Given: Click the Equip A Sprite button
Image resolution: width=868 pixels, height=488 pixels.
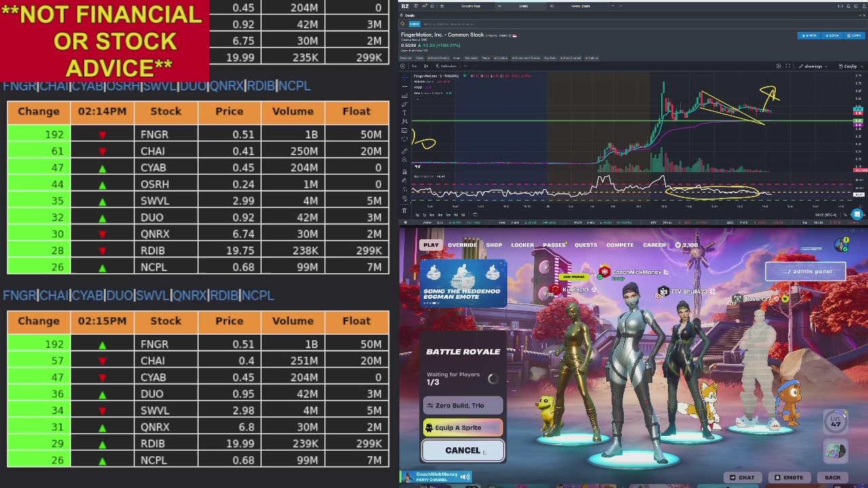Looking at the screenshot, I should point(463,428).
